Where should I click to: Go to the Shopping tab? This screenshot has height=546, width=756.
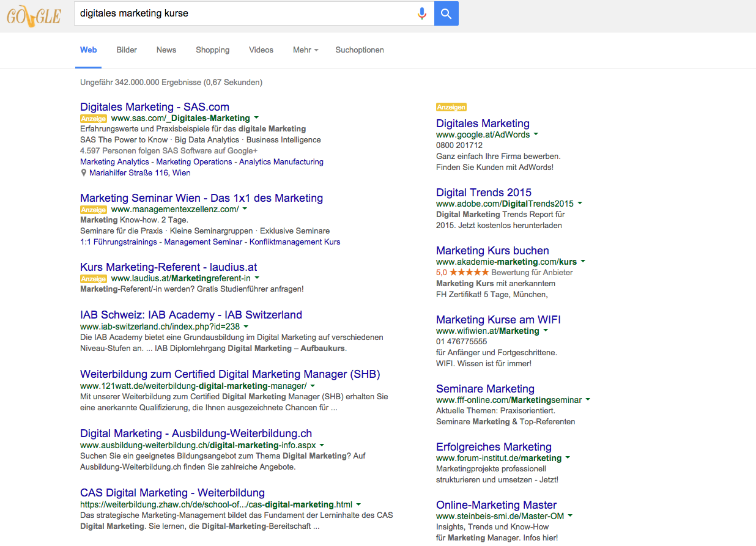(x=213, y=50)
